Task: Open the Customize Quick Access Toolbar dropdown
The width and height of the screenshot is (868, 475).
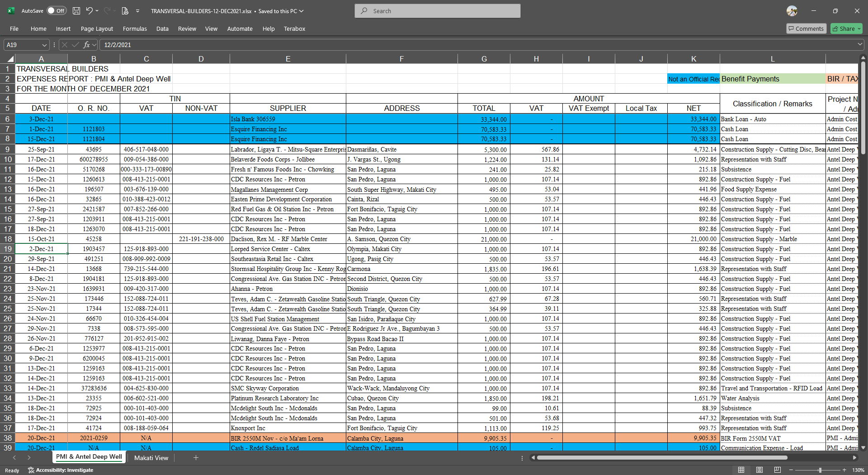Action: tap(138, 11)
